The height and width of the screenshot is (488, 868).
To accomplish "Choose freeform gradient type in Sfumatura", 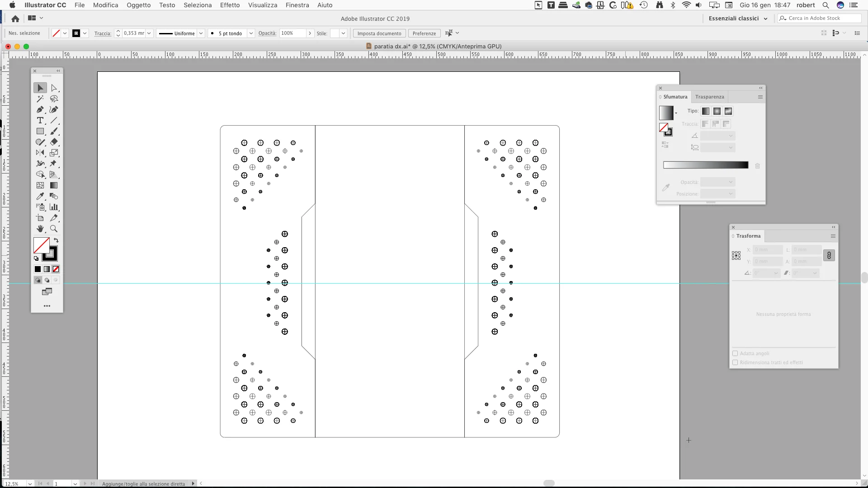I will click(x=728, y=111).
